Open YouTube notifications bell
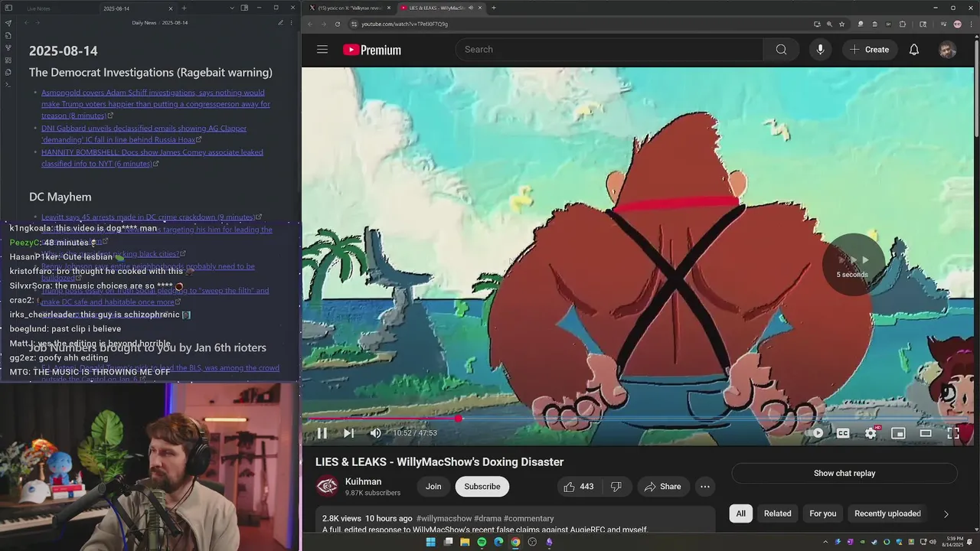 [914, 50]
